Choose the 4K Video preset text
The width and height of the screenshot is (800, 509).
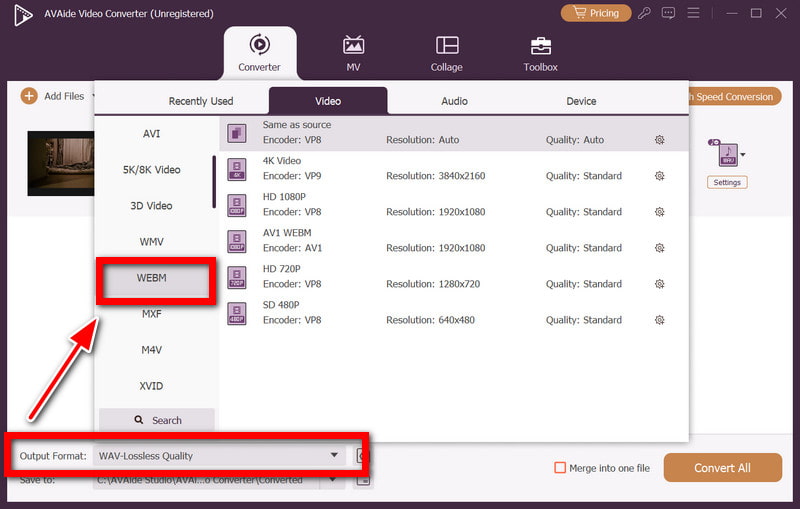[282, 161]
